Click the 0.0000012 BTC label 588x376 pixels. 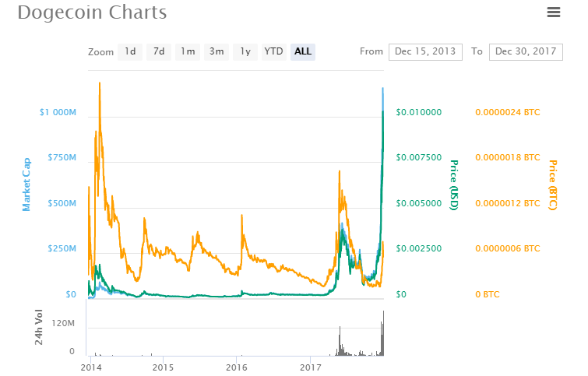tap(508, 203)
